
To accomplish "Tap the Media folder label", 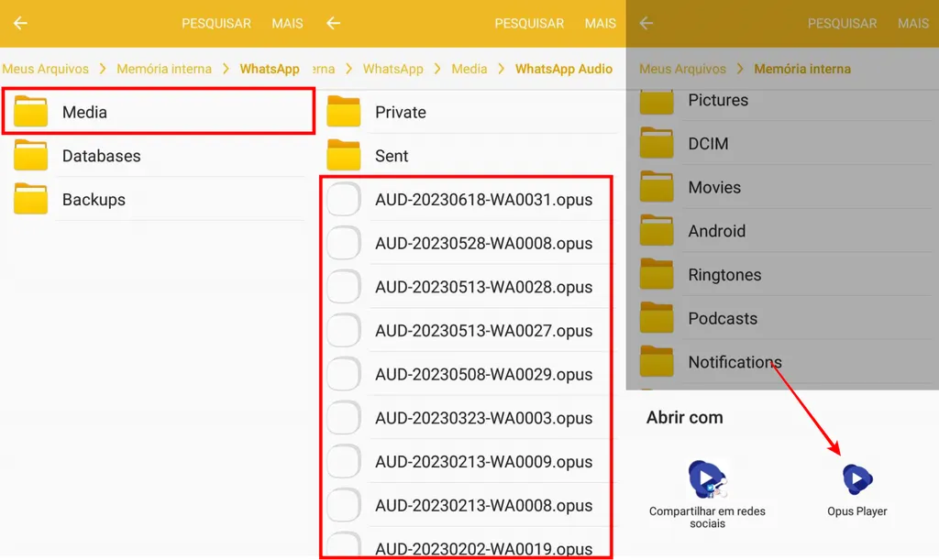I will [x=84, y=112].
